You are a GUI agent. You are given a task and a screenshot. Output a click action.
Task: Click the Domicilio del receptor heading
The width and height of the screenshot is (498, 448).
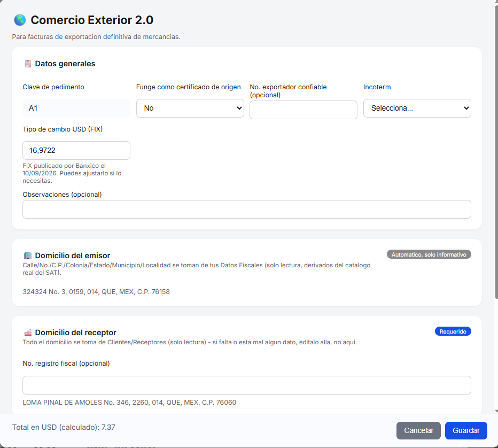tap(75, 333)
